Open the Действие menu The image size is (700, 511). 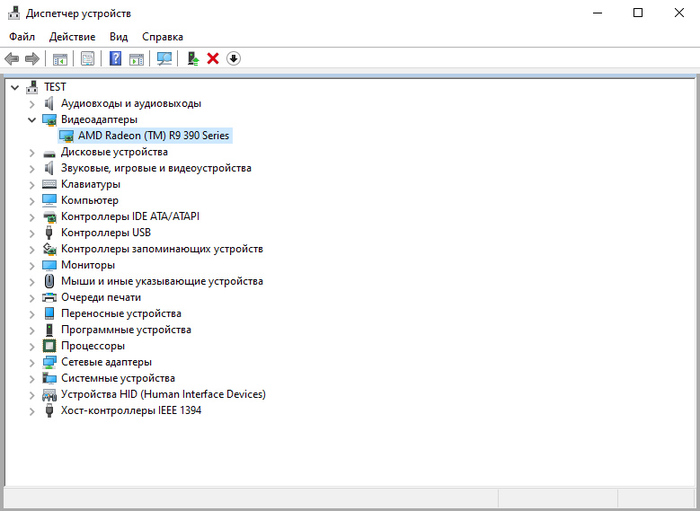[72, 36]
